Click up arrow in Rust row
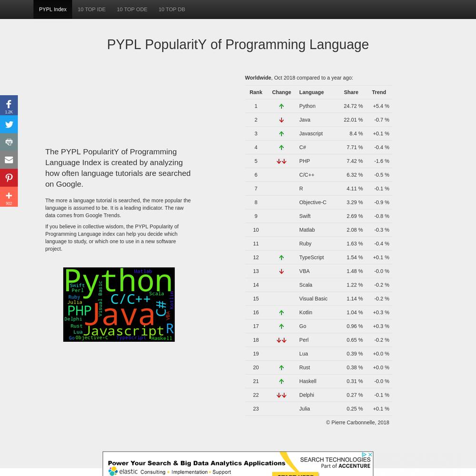Image resolution: width=476 pixels, height=476 pixels. coord(281,367)
